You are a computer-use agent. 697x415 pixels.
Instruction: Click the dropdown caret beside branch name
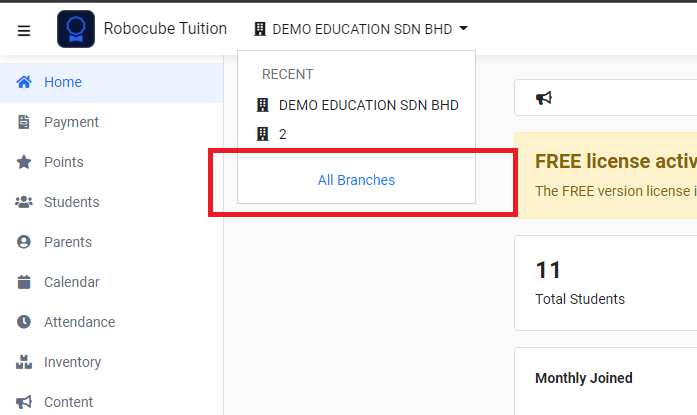[x=463, y=28]
